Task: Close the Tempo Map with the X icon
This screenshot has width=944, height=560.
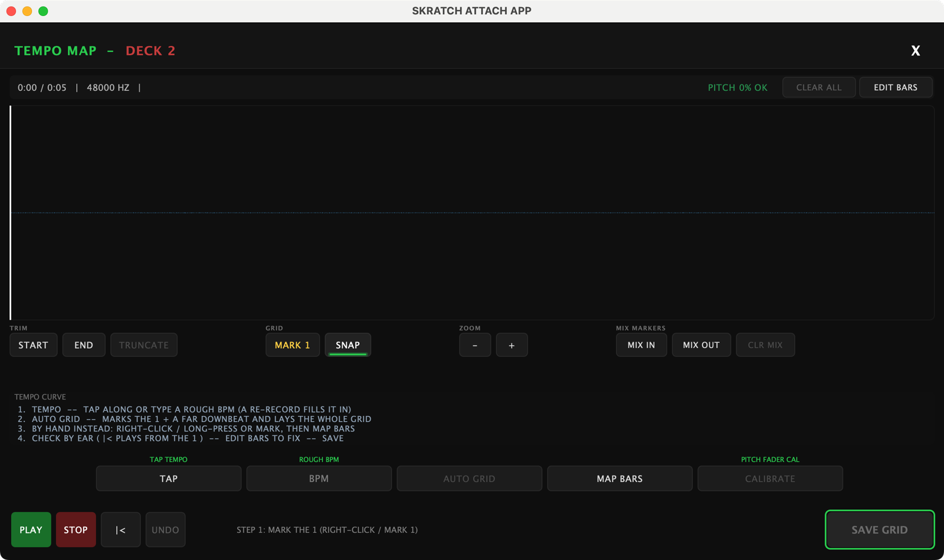Action: click(915, 51)
